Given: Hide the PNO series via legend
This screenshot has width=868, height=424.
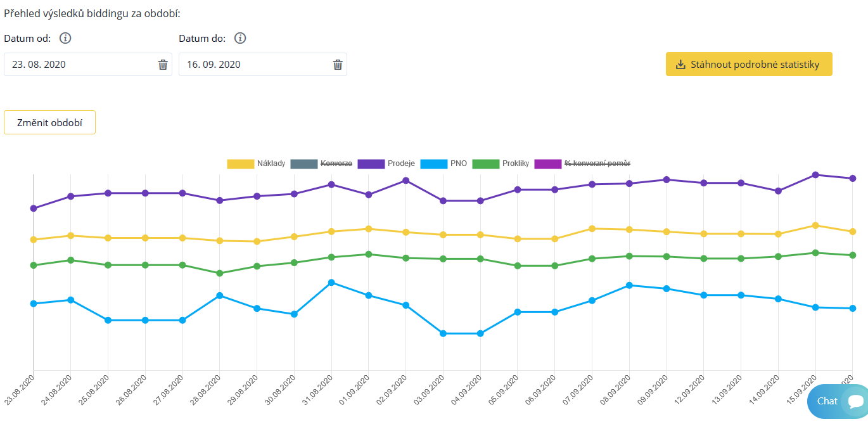Looking at the screenshot, I should coord(459,164).
